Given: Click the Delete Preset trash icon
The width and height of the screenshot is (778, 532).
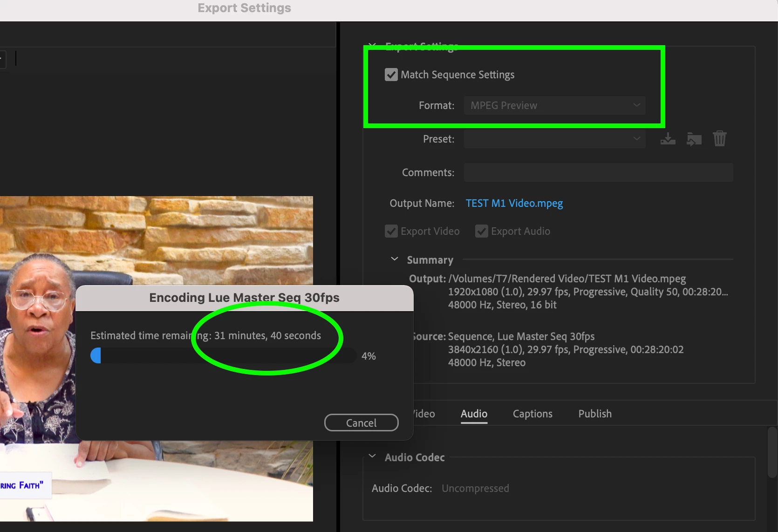Looking at the screenshot, I should [720, 138].
